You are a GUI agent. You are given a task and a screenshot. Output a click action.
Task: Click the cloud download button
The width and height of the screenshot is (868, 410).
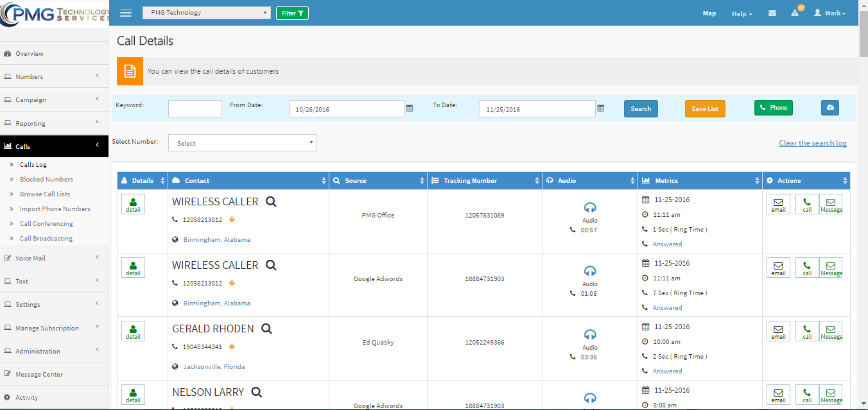pyautogui.click(x=830, y=108)
